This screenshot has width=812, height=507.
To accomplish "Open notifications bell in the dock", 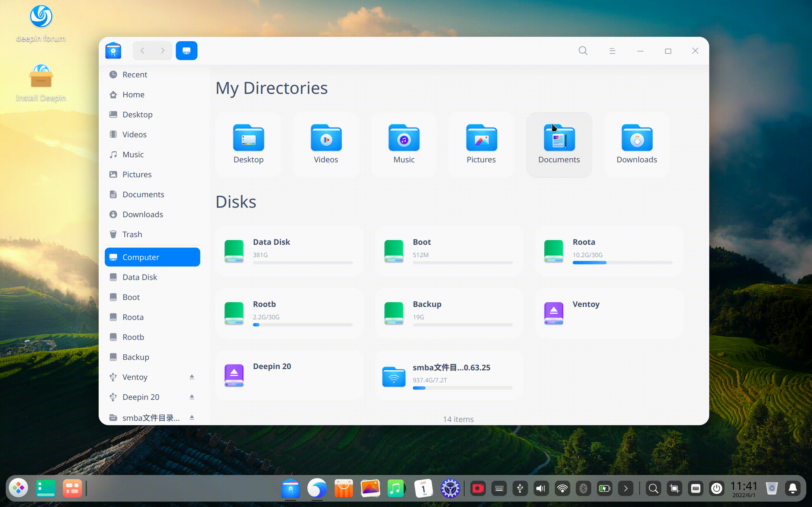I will click(793, 488).
